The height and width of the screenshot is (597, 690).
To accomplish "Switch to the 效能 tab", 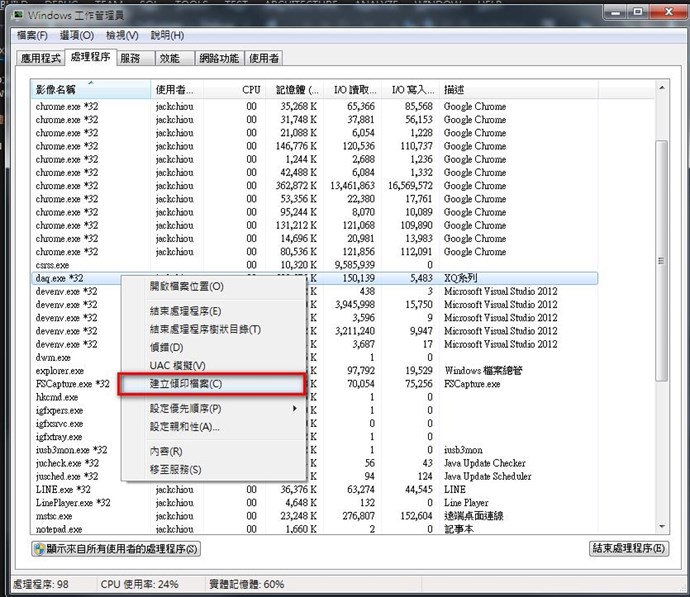I will pyautogui.click(x=170, y=59).
